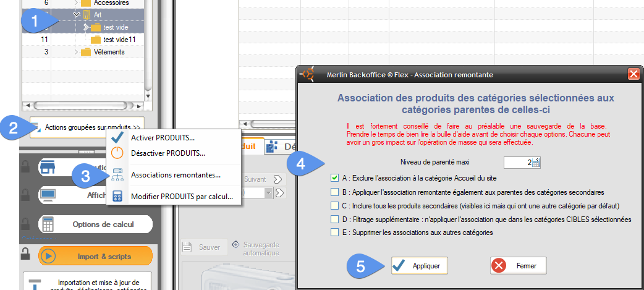The image size is (644, 290).
Task: Uncheck option A exclude Accueil association
Action: coord(334,178)
